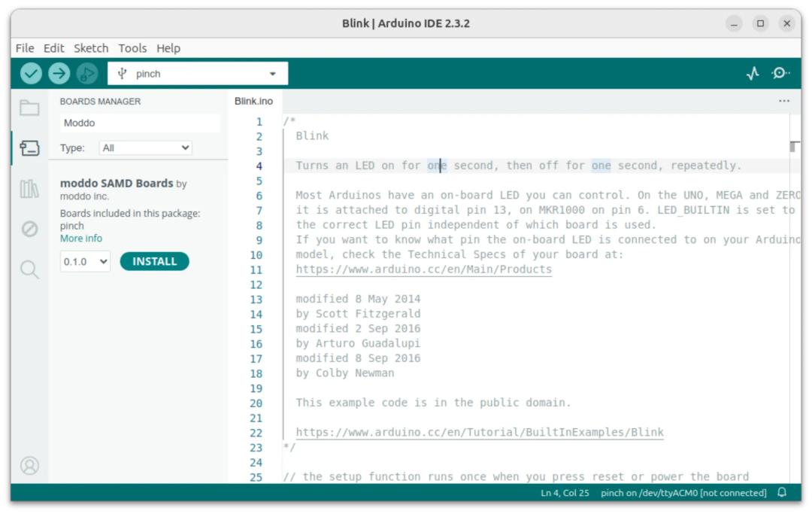Viewport: 812px width, 514px height.
Task: Click the 'modified 8 May 2014' line
Action: 359,299
